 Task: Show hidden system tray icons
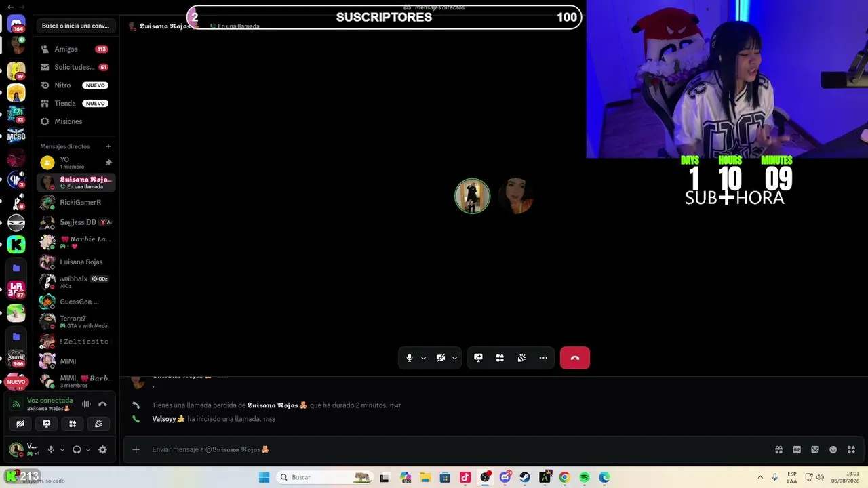coord(760,477)
